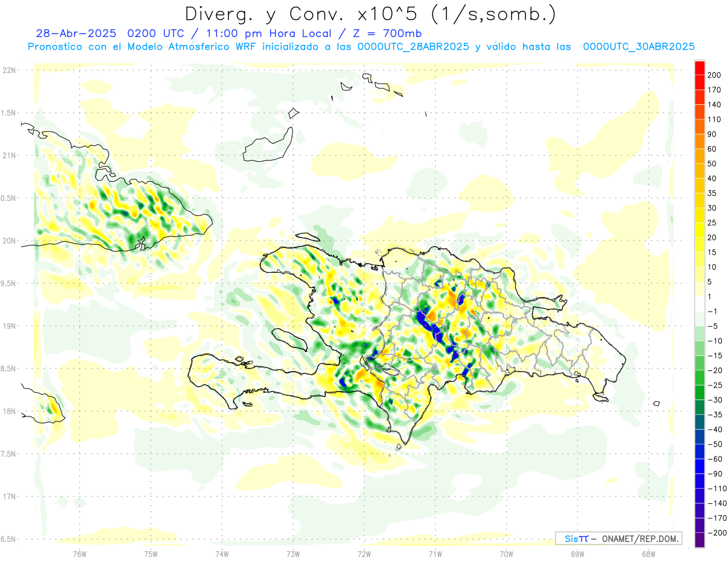Click the positive 20 value on color scale
The image size is (728, 562).
713,238
